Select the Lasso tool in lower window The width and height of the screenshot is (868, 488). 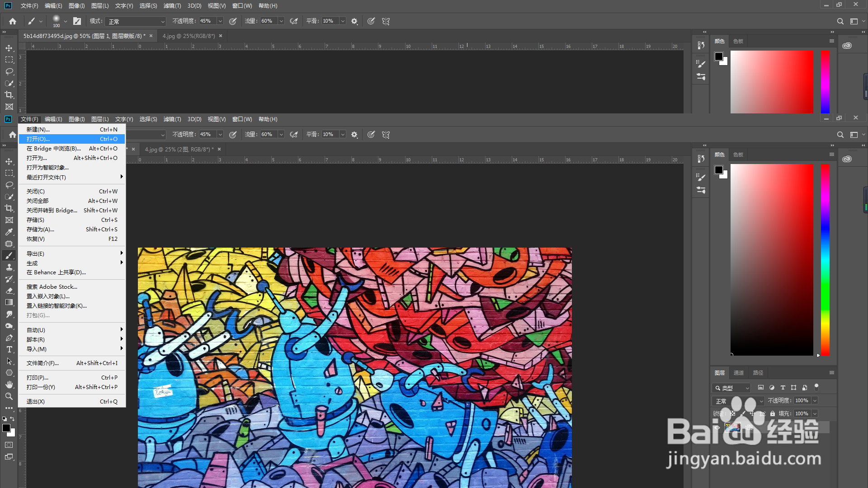(x=9, y=185)
